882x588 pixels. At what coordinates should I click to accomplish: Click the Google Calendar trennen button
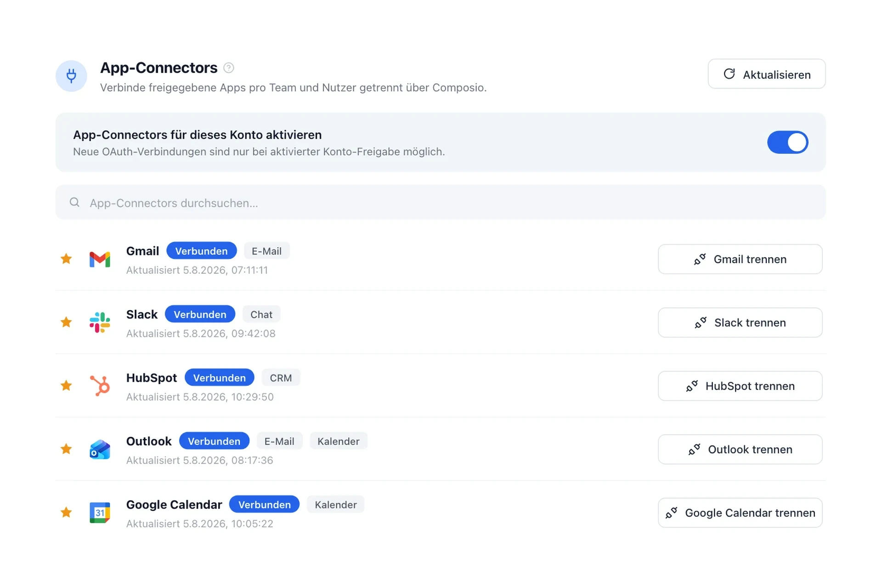click(740, 513)
